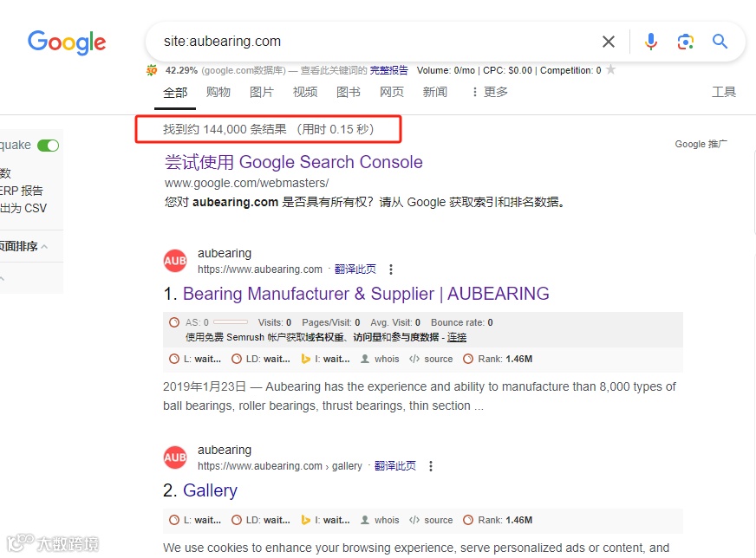The height and width of the screenshot is (558, 756).
Task: Switch to the 购物 tab
Action: [x=218, y=92]
